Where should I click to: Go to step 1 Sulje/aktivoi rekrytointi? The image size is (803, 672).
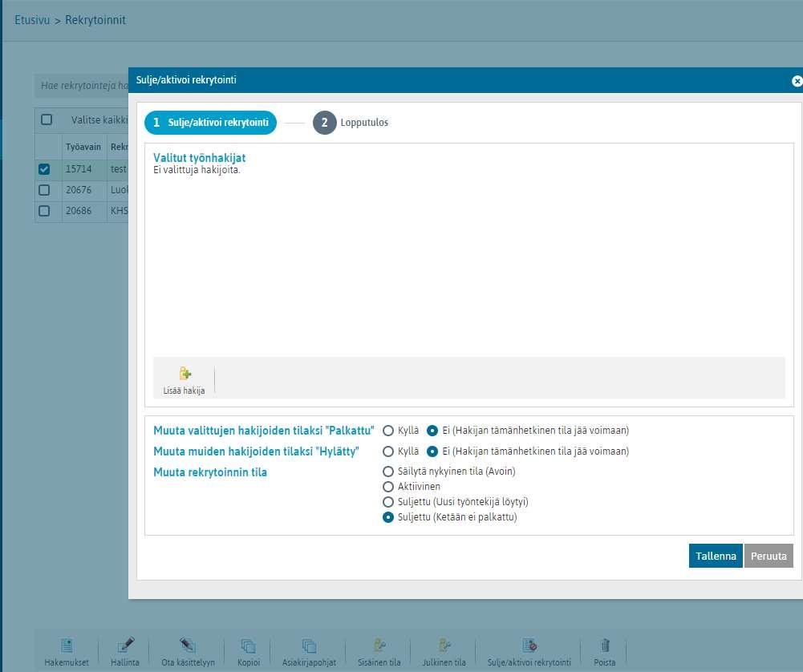pyautogui.click(x=210, y=123)
